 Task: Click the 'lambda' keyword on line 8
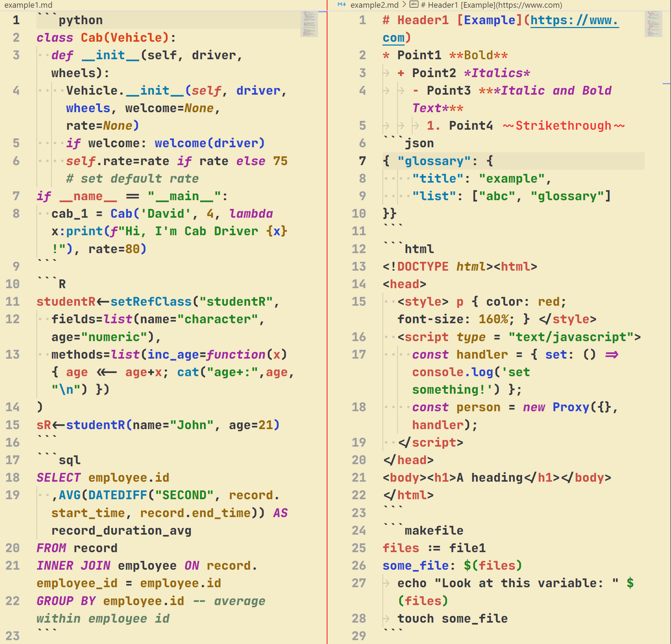(251, 213)
